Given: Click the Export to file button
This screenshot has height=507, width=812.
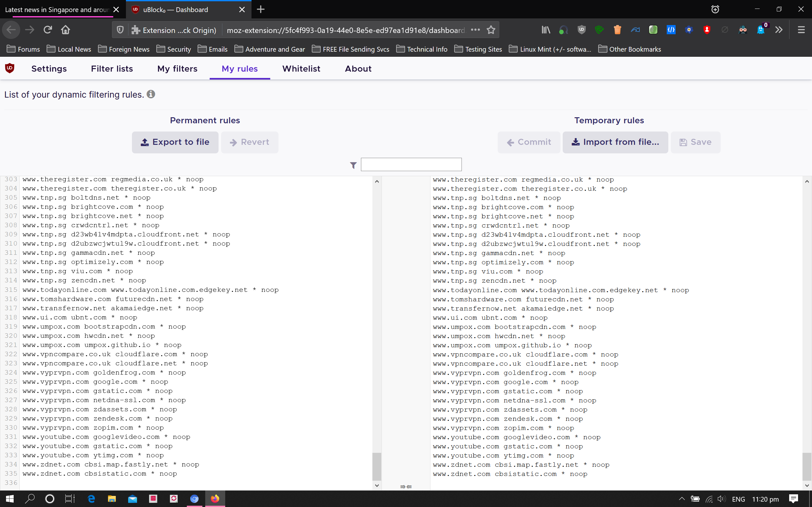Looking at the screenshot, I should [175, 142].
